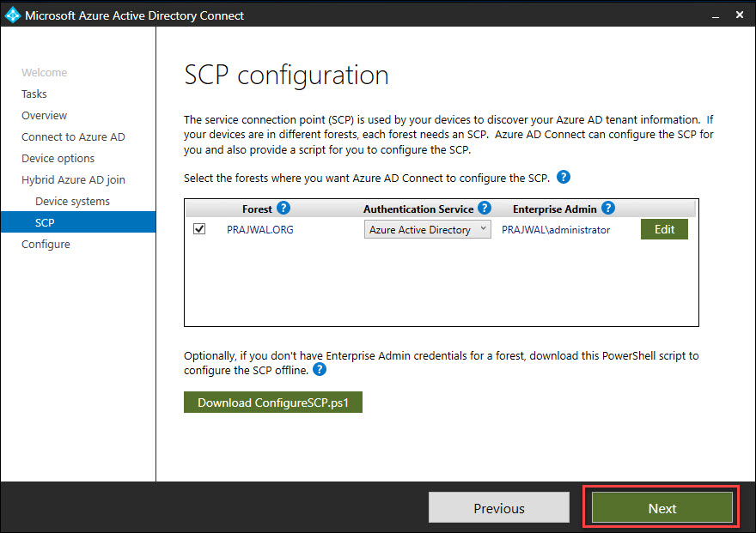The image size is (756, 533).
Task: Go back with the Previous button
Action: tap(499, 507)
